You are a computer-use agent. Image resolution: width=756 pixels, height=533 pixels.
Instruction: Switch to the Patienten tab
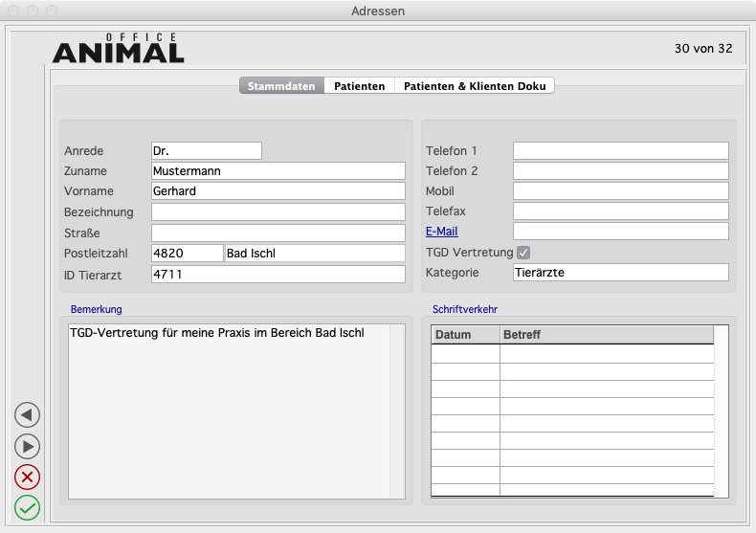pos(359,86)
